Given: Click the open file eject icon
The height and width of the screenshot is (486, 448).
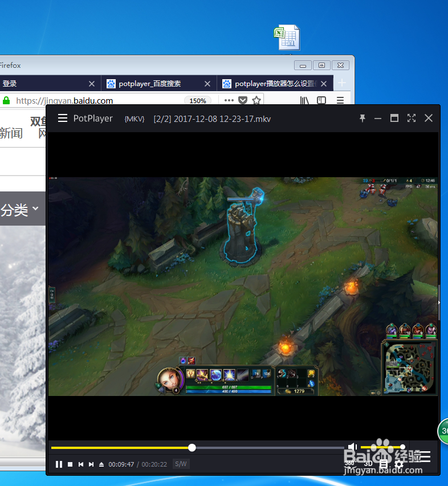Looking at the screenshot, I should click(x=101, y=464).
